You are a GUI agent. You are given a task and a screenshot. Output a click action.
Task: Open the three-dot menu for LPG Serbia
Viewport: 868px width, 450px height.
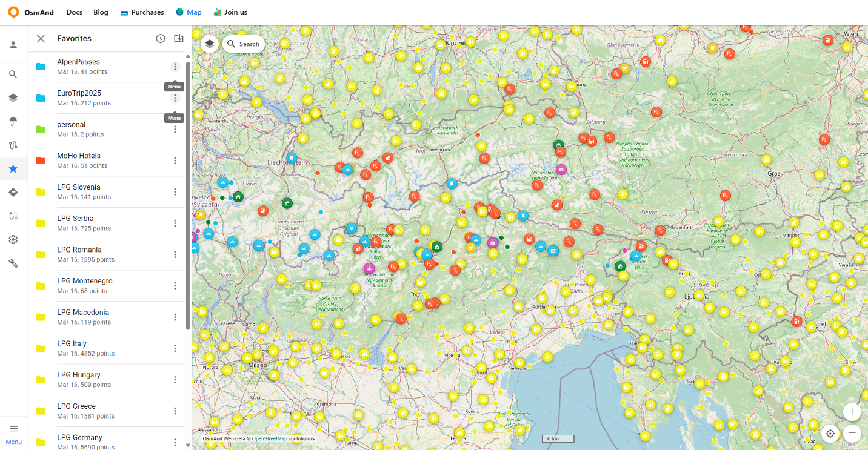tap(175, 223)
